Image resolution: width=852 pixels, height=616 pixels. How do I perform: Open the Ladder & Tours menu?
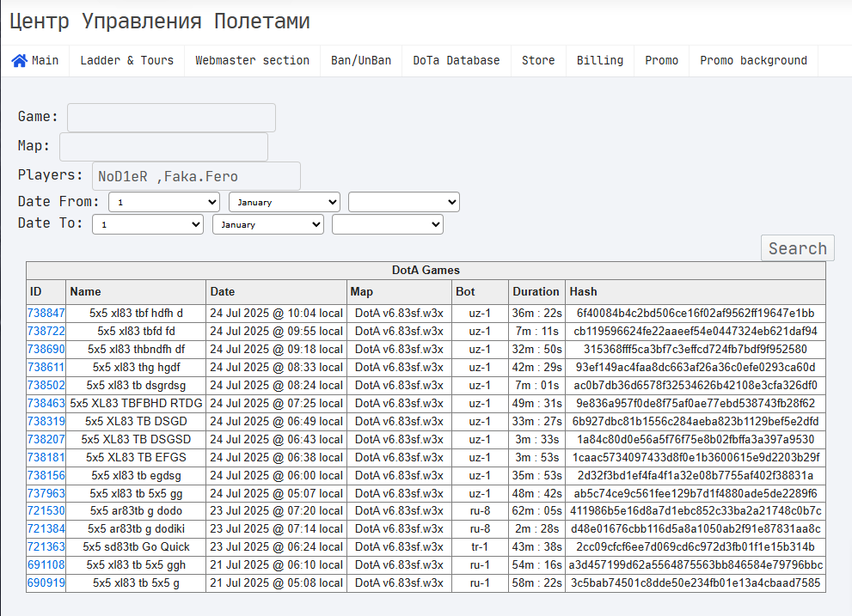[126, 60]
